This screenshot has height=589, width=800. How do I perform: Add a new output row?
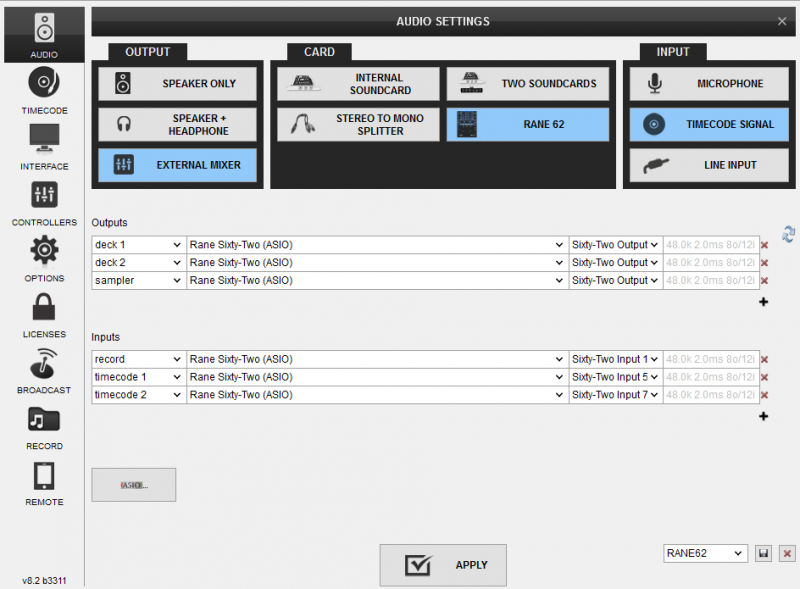click(763, 302)
